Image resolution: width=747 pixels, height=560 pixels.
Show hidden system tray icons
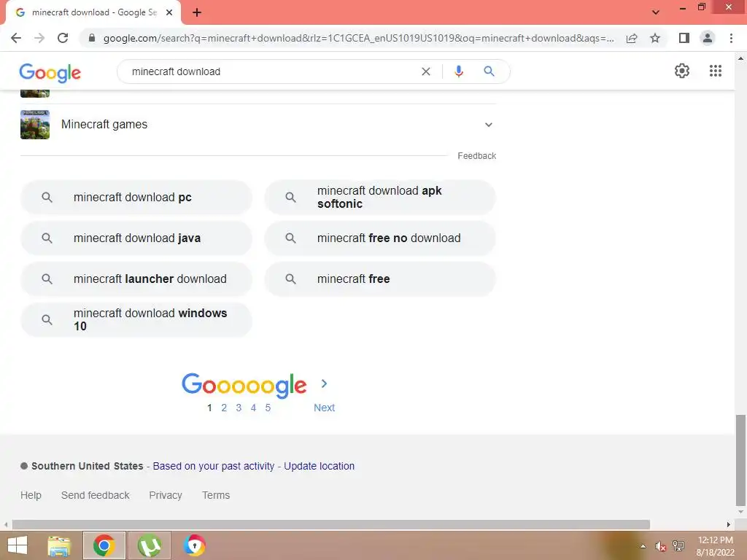tap(643, 546)
